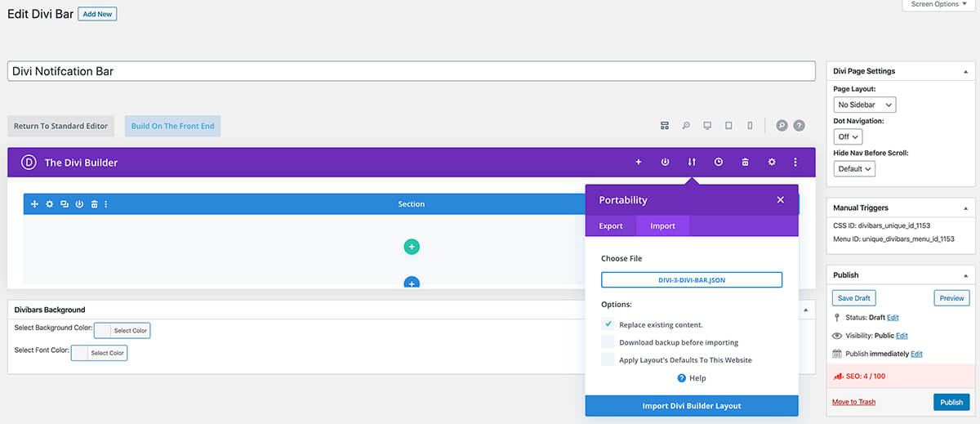Add a section with blue plus button

412,283
